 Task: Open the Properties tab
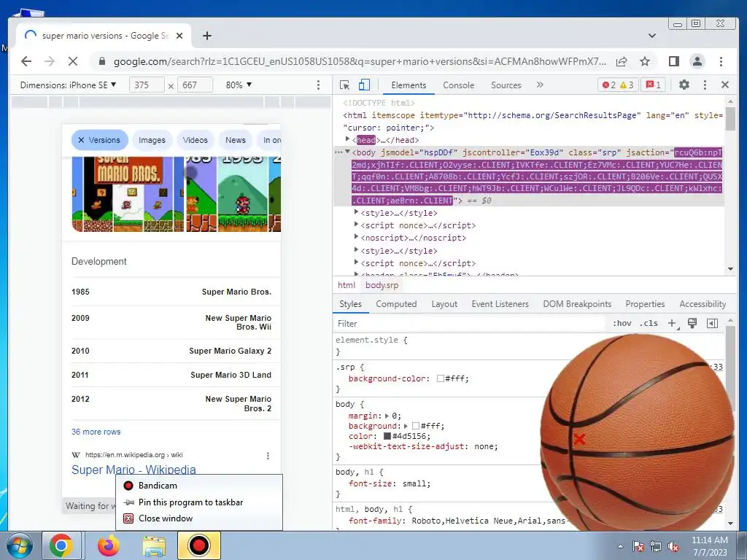pos(645,304)
